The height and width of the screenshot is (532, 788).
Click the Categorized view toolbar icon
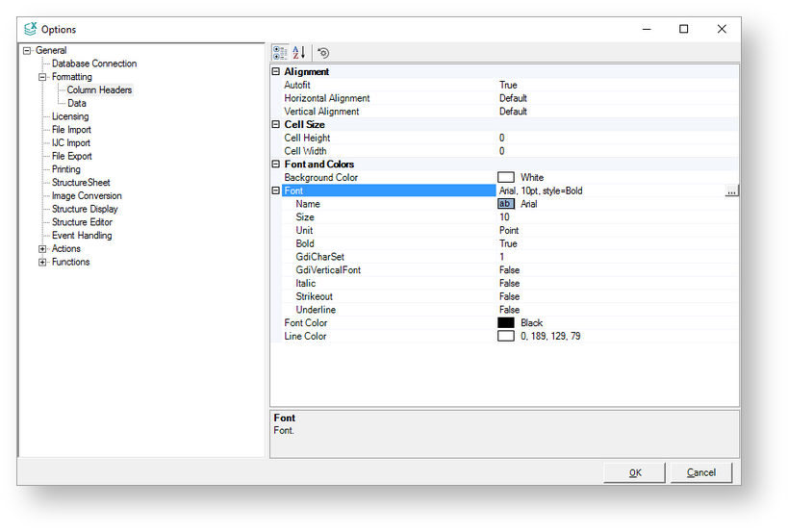click(x=280, y=53)
